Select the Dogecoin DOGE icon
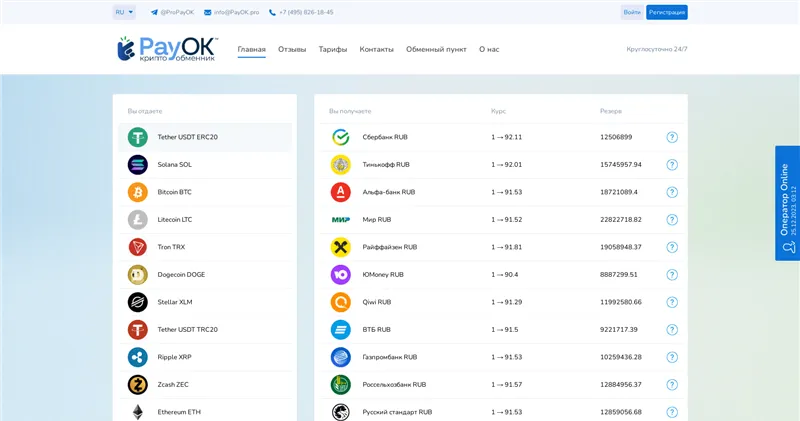This screenshot has height=421, width=800. pyautogui.click(x=138, y=275)
